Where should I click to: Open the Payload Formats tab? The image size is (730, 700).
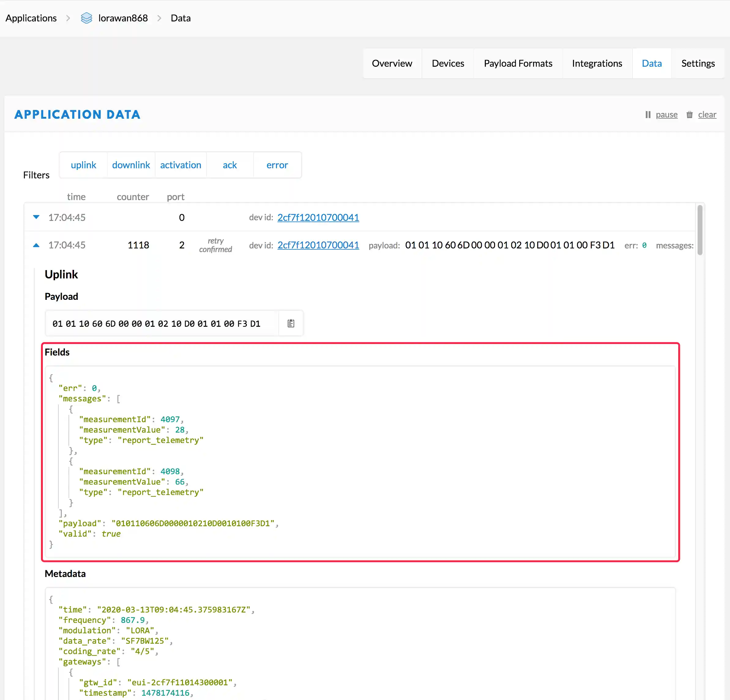point(518,63)
